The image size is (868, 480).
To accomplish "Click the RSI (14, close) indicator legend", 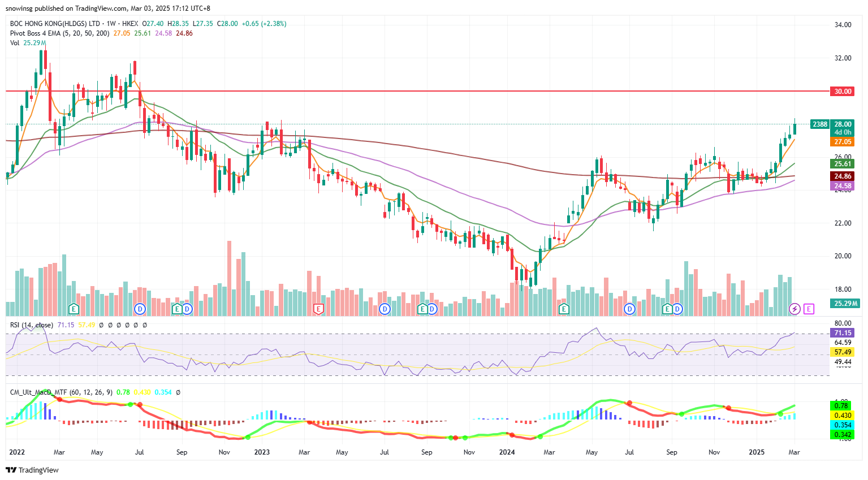I will [x=31, y=325].
